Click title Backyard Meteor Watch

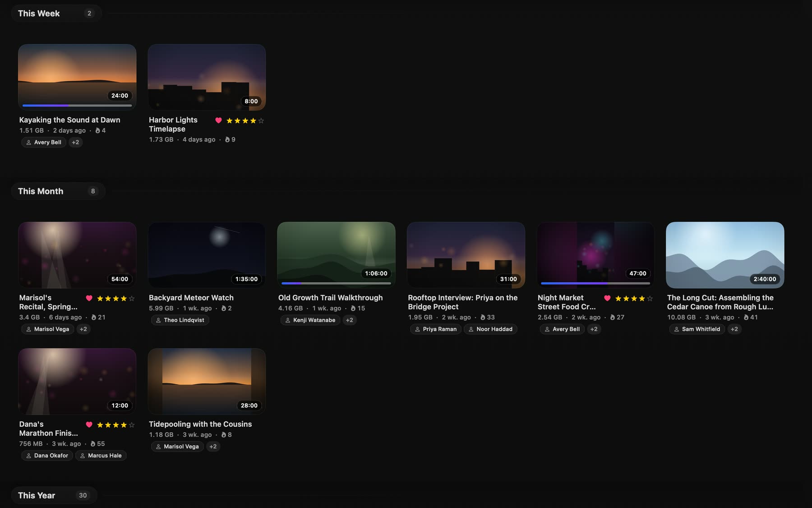click(191, 298)
